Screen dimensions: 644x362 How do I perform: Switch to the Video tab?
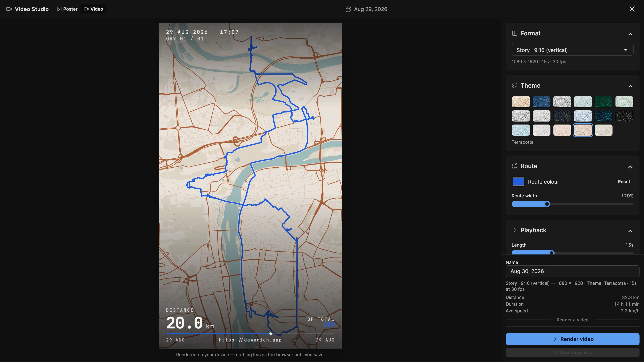pos(94,9)
